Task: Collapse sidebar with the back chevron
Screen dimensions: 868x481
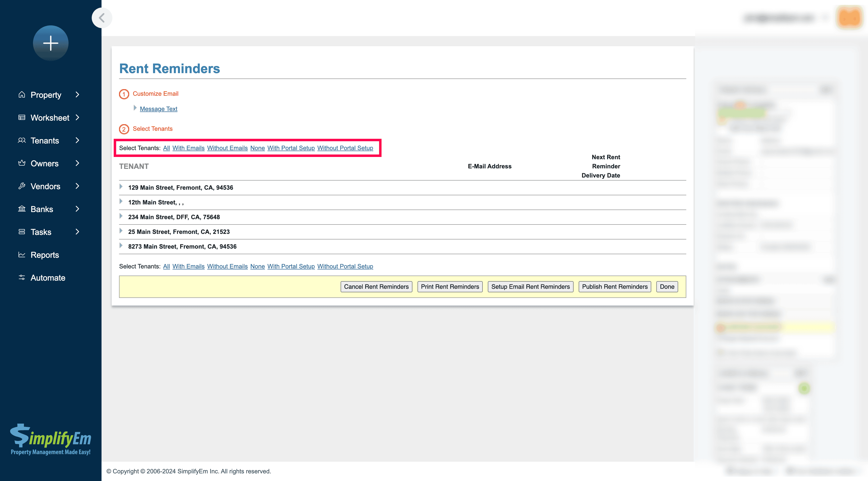Action: [x=102, y=18]
